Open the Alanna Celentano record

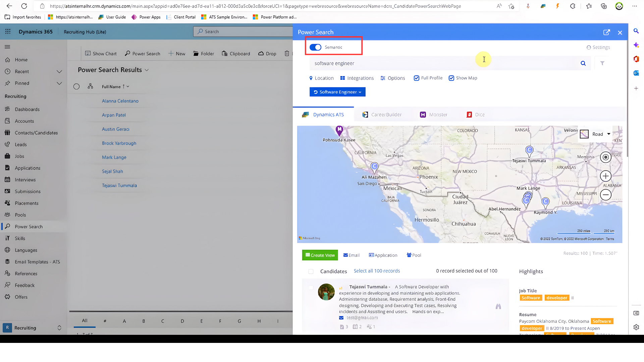[x=120, y=101]
